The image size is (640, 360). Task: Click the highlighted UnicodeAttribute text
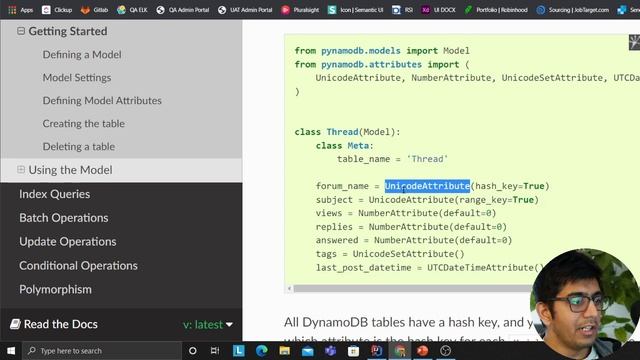(x=427, y=186)
